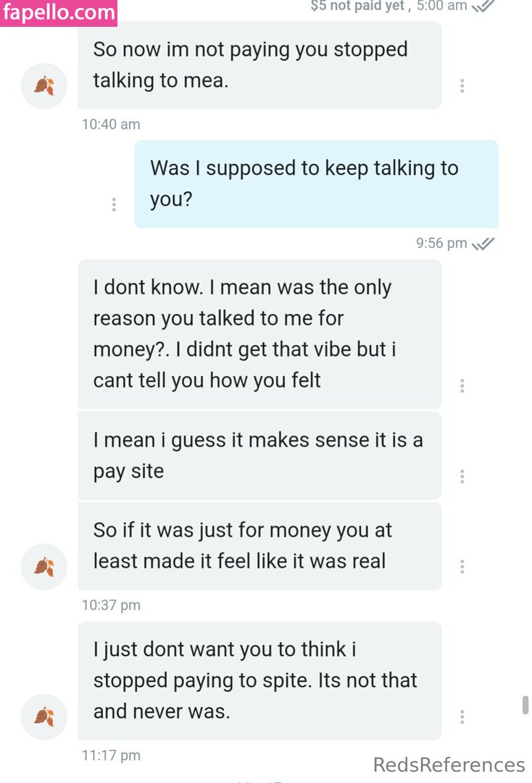Click the read-receipt checkmarks next to 5:00 am
The width and height of the screenshot is (532, 783).
tap(483, 6)
